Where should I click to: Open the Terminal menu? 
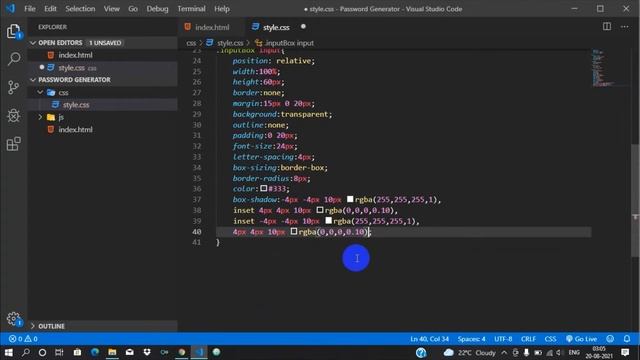tap(191, 9)
